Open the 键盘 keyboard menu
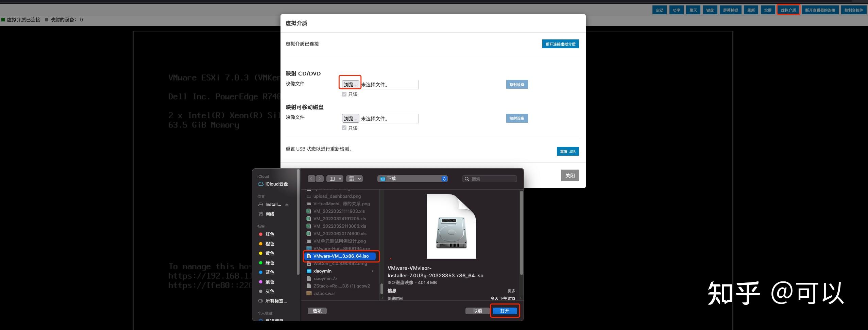The height and width of the screenshot is (330, 868). [710, 10]
